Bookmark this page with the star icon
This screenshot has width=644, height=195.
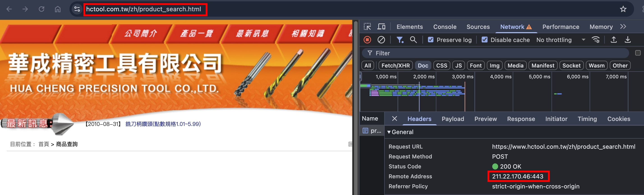point(623,9)
